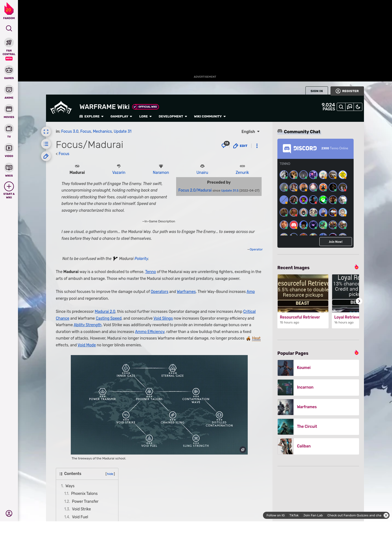Open the Anime sidebar icon
The width and height of the screenshot is (392, 545).
(9, 90)
